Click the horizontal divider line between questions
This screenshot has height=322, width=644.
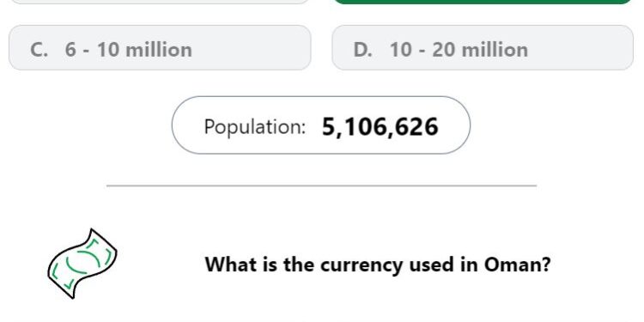coord(322,185)
